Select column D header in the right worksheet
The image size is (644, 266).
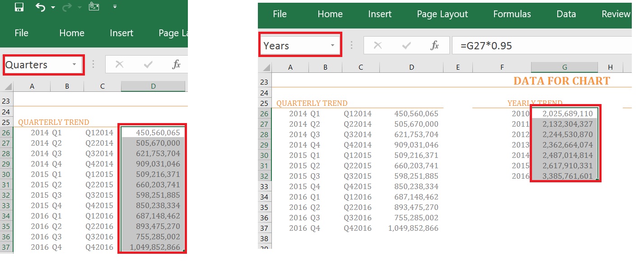tap(411, 67)
